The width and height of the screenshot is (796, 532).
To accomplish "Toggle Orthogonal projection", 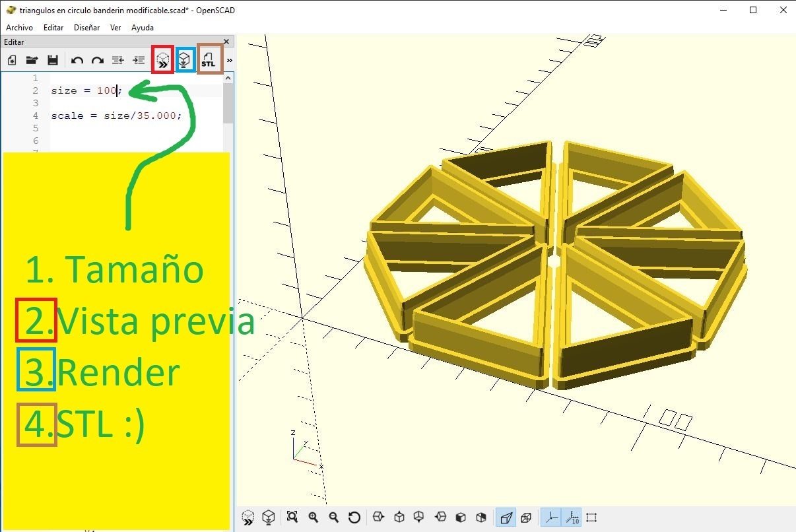I will (526, 517).
